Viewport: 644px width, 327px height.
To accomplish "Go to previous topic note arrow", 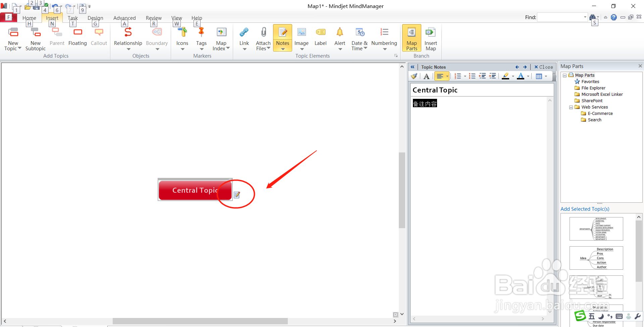I will 517,67.
